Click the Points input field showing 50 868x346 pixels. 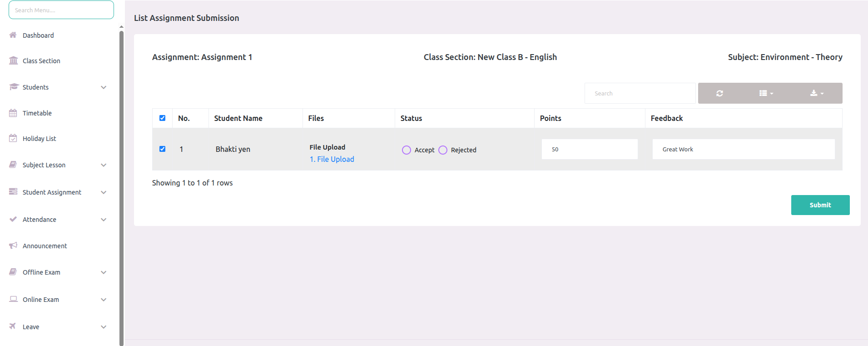589,149
